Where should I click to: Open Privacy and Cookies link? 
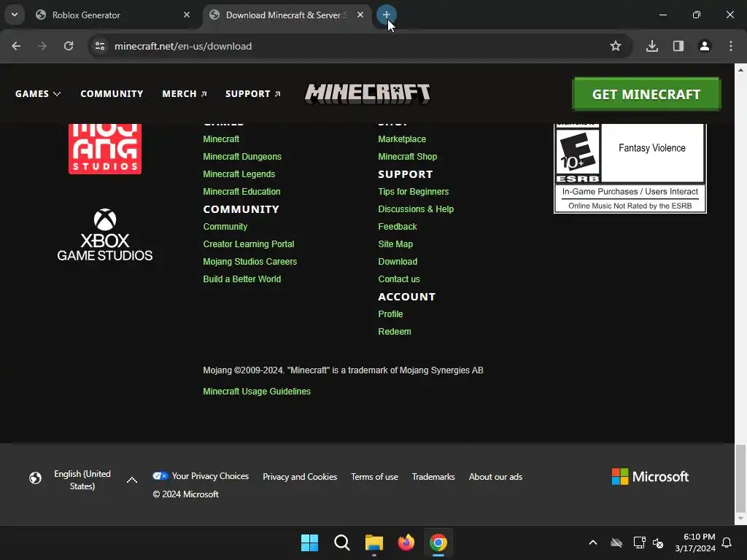[300, 477]
